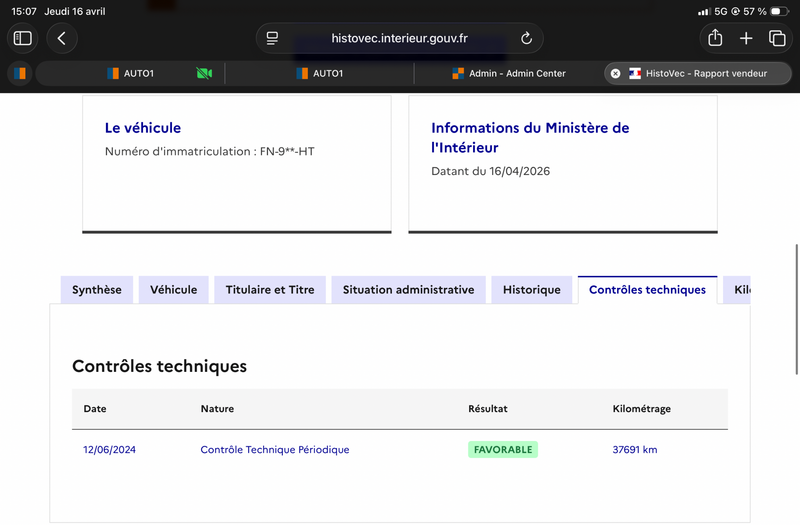
Task: Select the partially visible Kilométrage tab
Action: [737, 290]
